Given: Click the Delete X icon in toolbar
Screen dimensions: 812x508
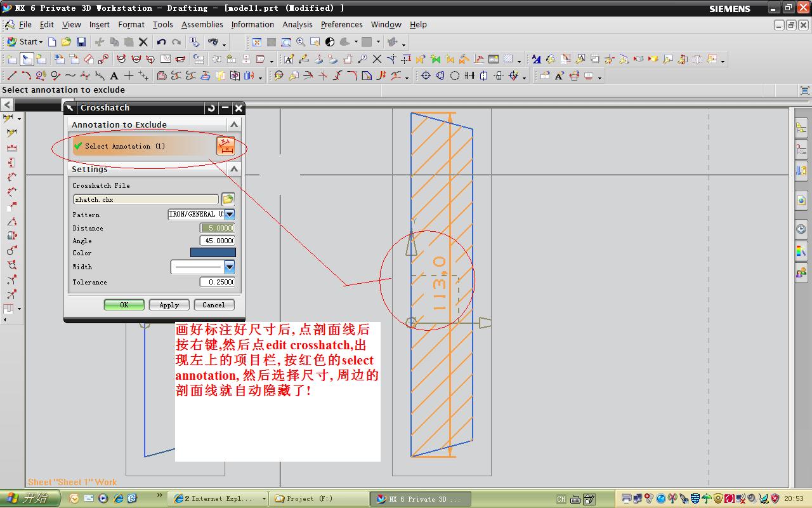Looking at the screenshot, I should tap(143, 42).
